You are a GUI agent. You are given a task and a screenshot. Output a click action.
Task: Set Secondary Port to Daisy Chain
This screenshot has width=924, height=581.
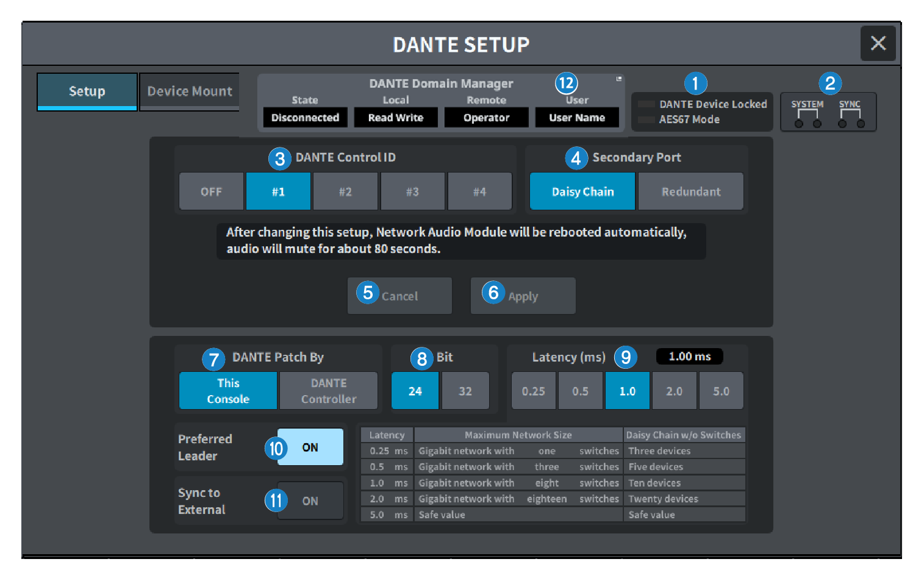(x=582, y=191)
